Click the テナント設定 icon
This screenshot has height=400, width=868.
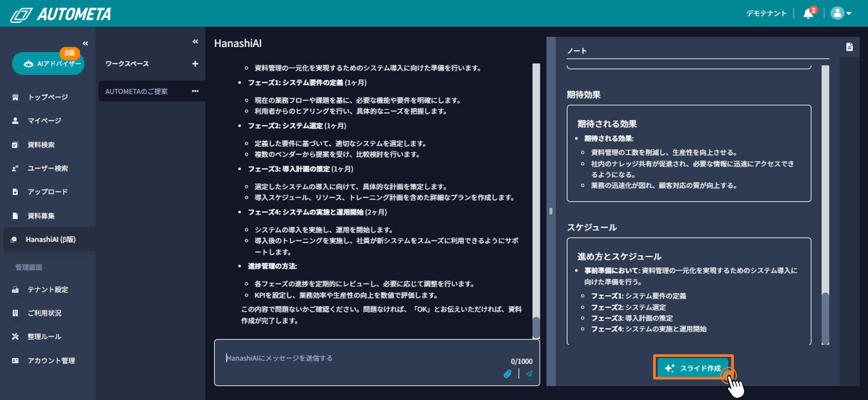click(x=15, y=290)
